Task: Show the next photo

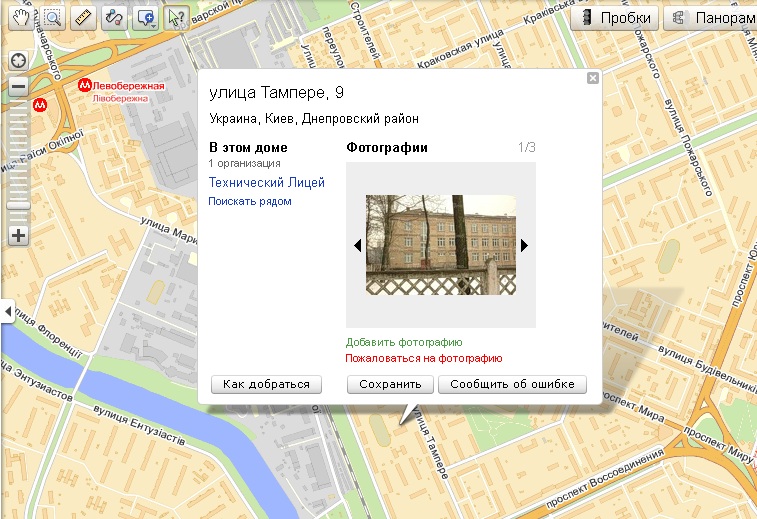Action: [524, 245]
